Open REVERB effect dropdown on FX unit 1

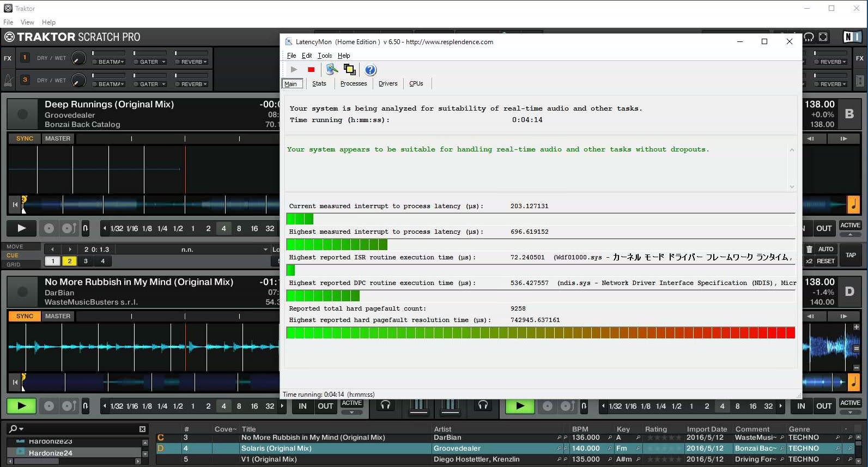point(205,62)
